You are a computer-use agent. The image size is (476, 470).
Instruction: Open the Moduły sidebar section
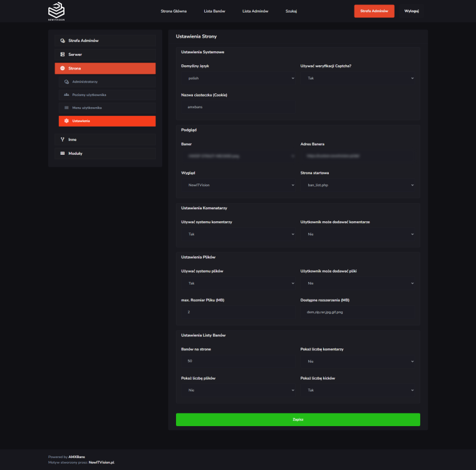tap(105, 154)
